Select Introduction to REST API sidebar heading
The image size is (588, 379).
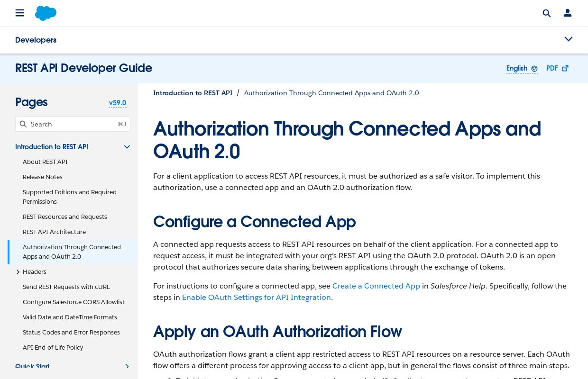(x=52, y=147)
